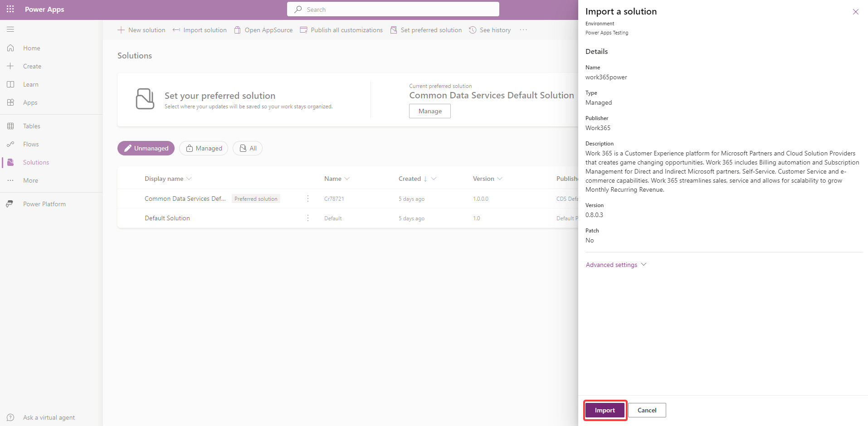This screenshot has height=426, width=868.
Task: Filter solutions by Managed
Action: (204, 148)
